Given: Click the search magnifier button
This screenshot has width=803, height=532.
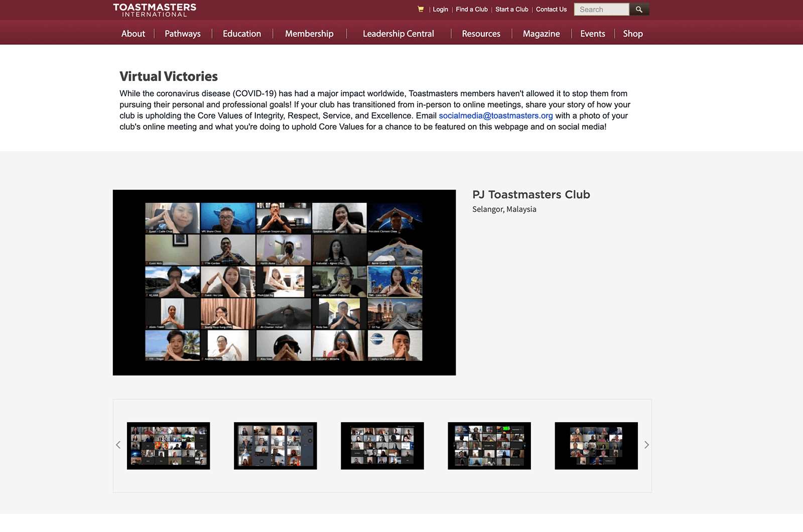Looking at the screenshot, I should [639, 10].
